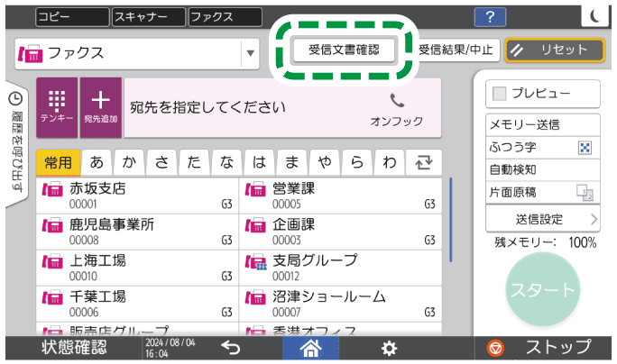This screenshot has width=617, height=364.
Task: Click the clock icon on the history tab
Action: (x=15, y=98)
